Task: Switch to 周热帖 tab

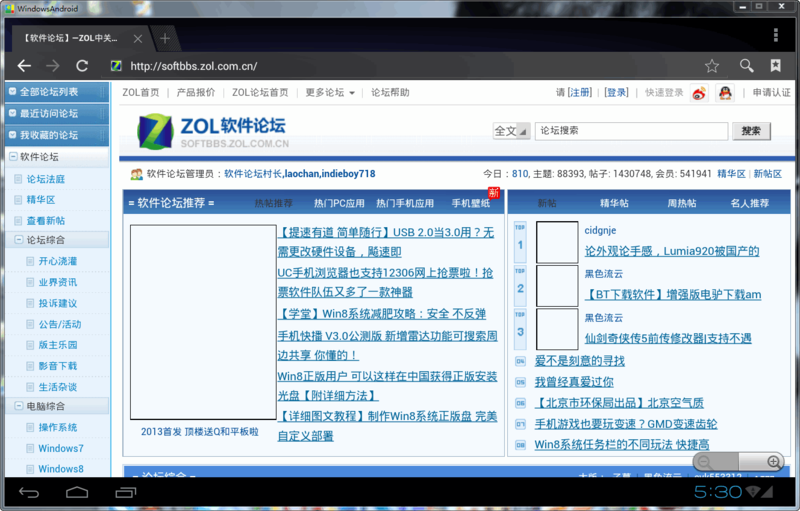Action: tap(682, 203)
